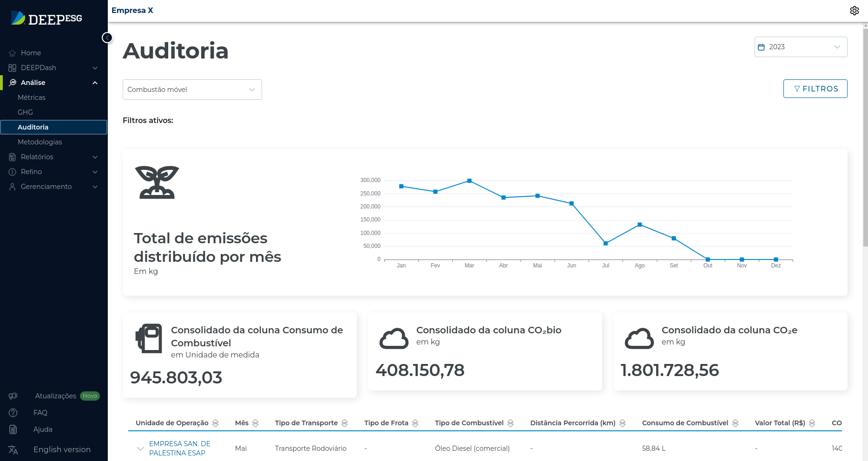868x461 pixels.
Task: Sort by Distância Percorrida column
Action: (623, 423)
